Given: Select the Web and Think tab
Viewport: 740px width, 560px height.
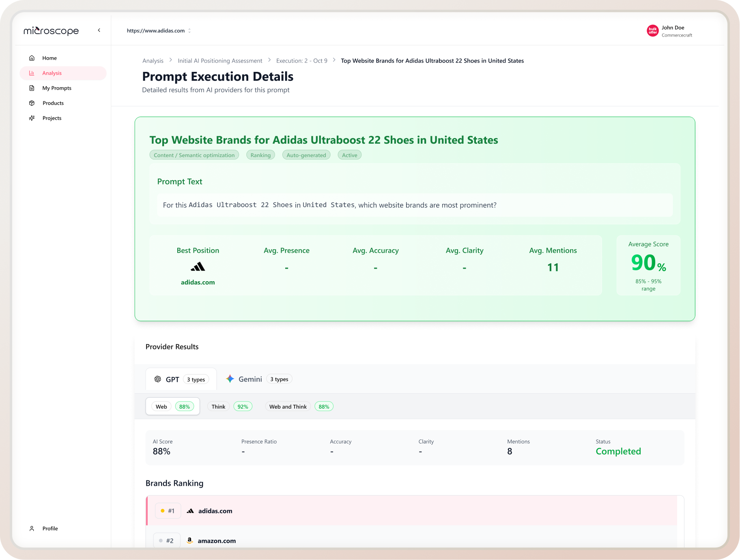Looking at the screenshot, I should pyautogui.click(x=299, y=407).
